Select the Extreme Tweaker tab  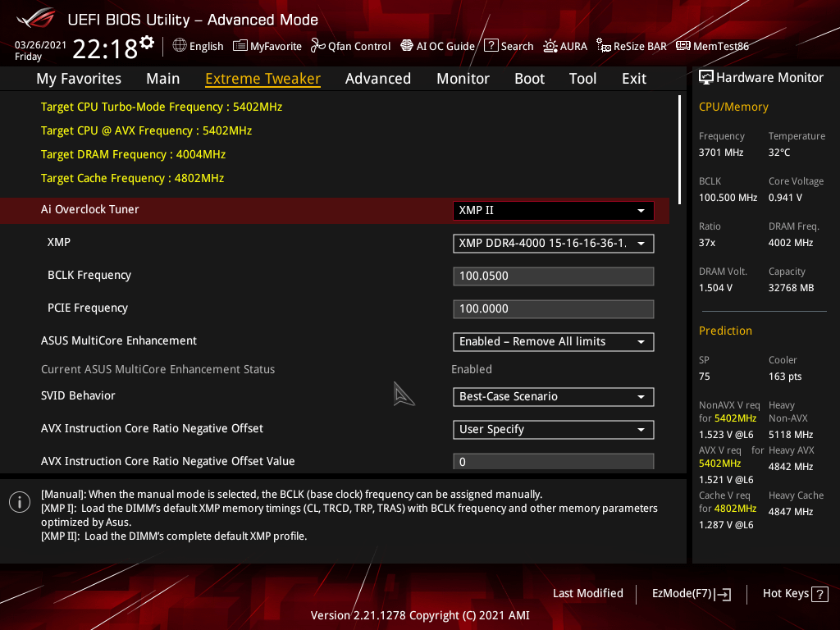(x=263, y=79)
